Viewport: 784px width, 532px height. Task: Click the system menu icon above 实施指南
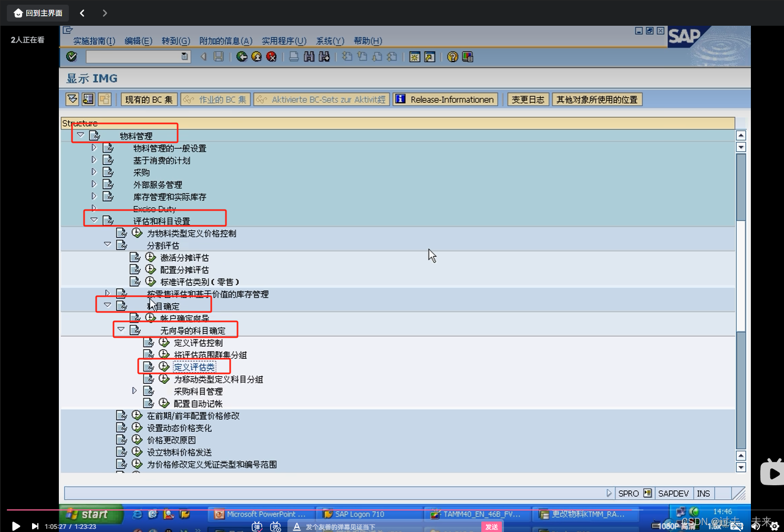(x=68, y=30)
